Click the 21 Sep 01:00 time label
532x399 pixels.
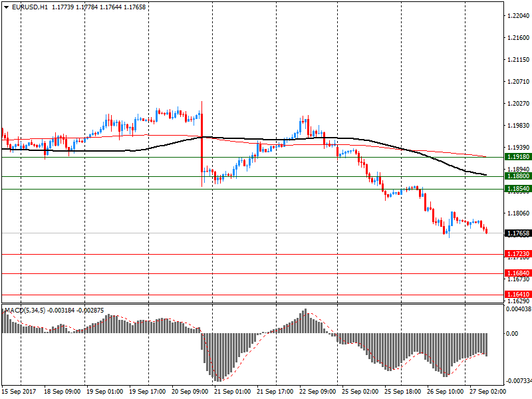click(232, 392)
